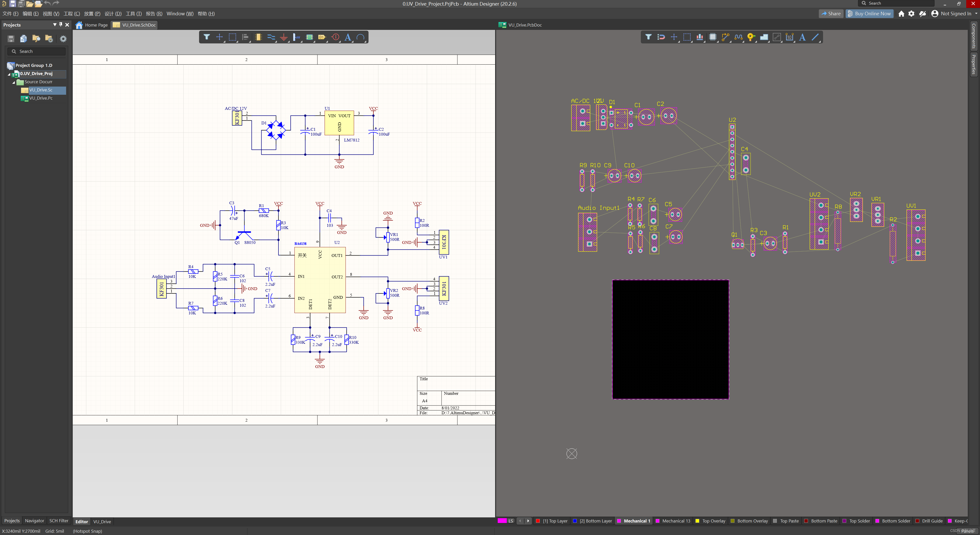
Task: Toggle the LS layer set button
Action: (x=511, y=521)
